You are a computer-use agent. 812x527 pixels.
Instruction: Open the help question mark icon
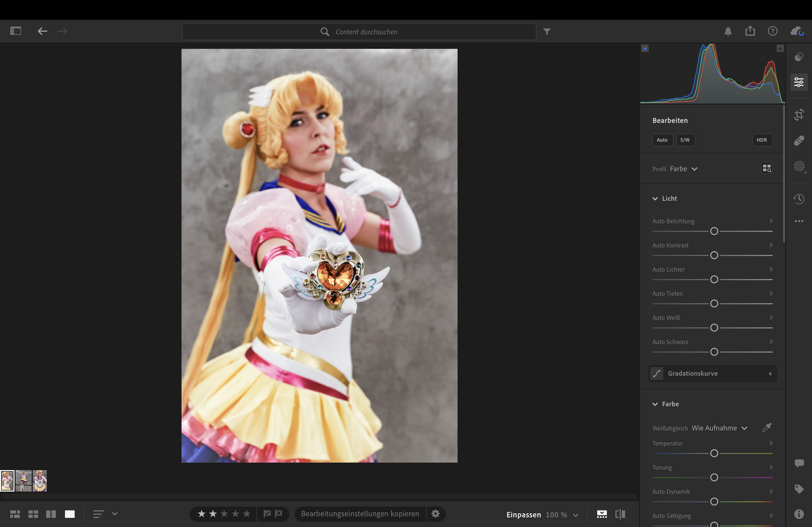pyautogui.click(x=773, y=31)
